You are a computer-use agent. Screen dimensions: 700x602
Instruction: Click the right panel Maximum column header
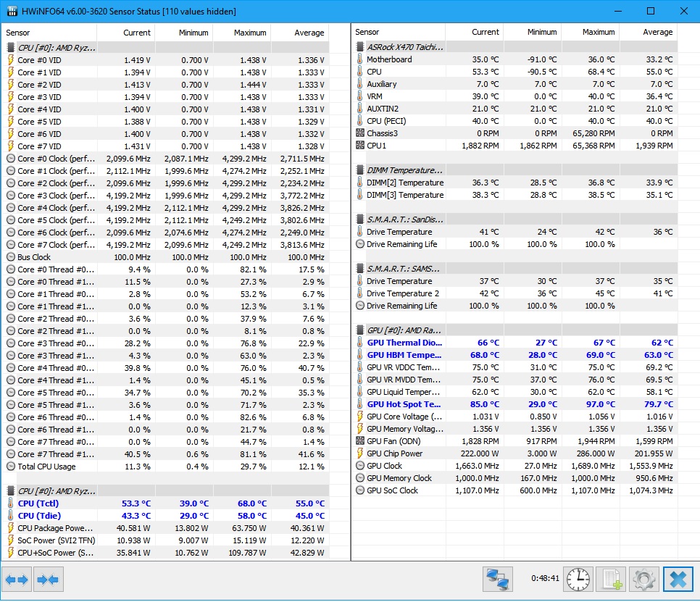(x=591, y=32)
